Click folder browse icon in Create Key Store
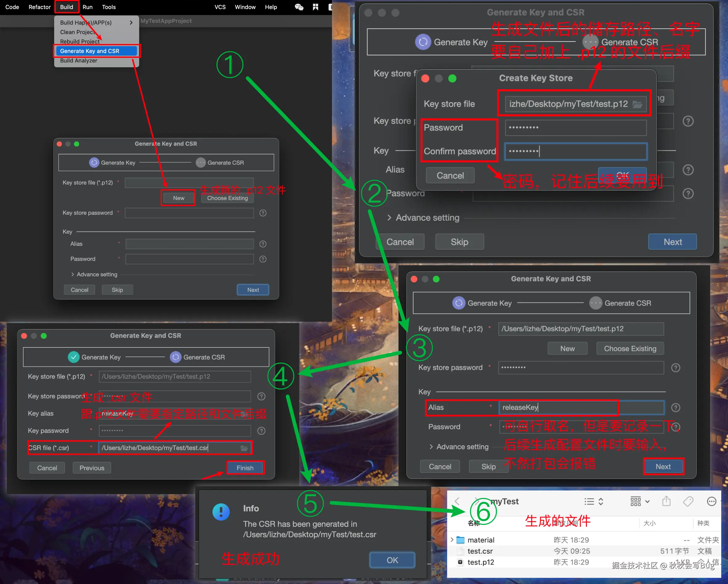The width and height of the screenshot is (728, 584). (x=637, y=104)
